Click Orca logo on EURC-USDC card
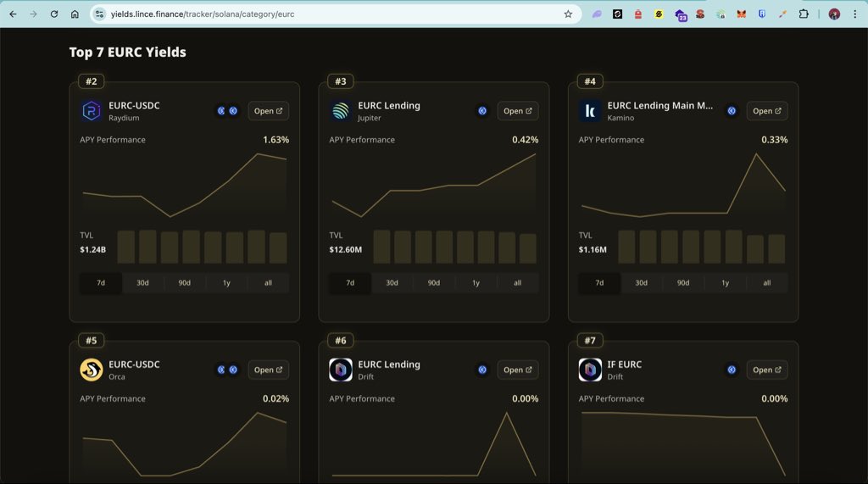The image size is (868, 484). 92,370
